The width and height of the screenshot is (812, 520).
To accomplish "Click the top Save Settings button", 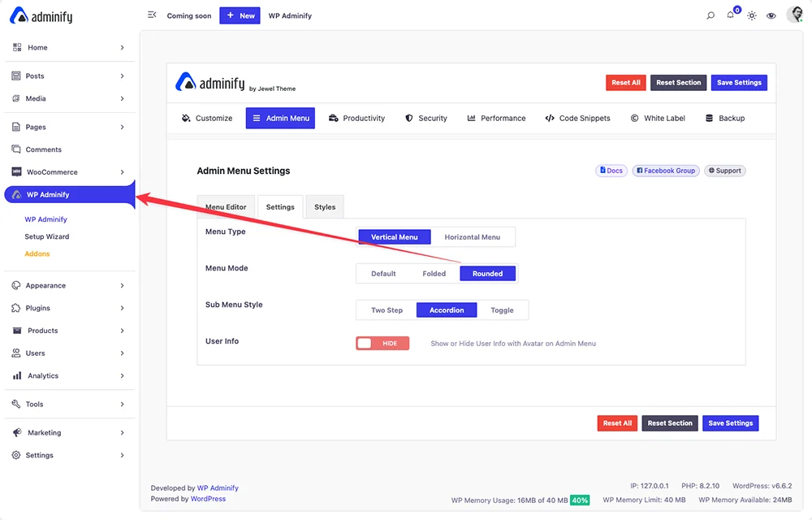I will pos(739,83).
